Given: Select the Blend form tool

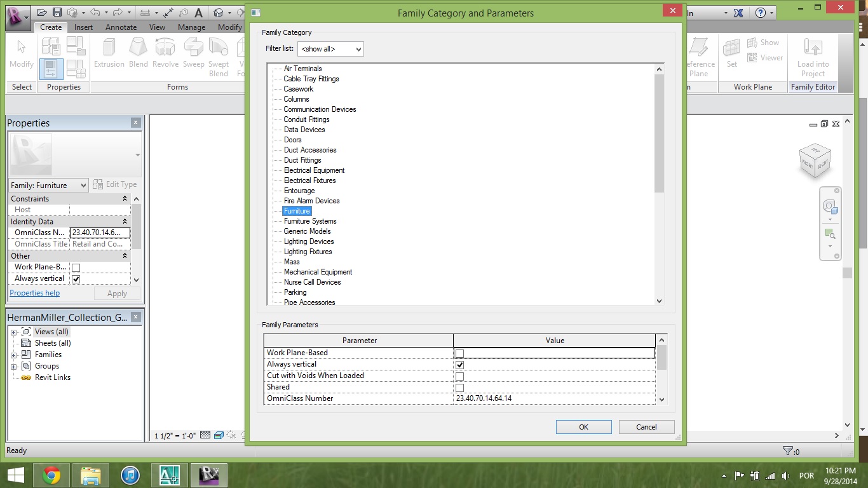Looking at the screenshot, I should [x=139, y=53].
